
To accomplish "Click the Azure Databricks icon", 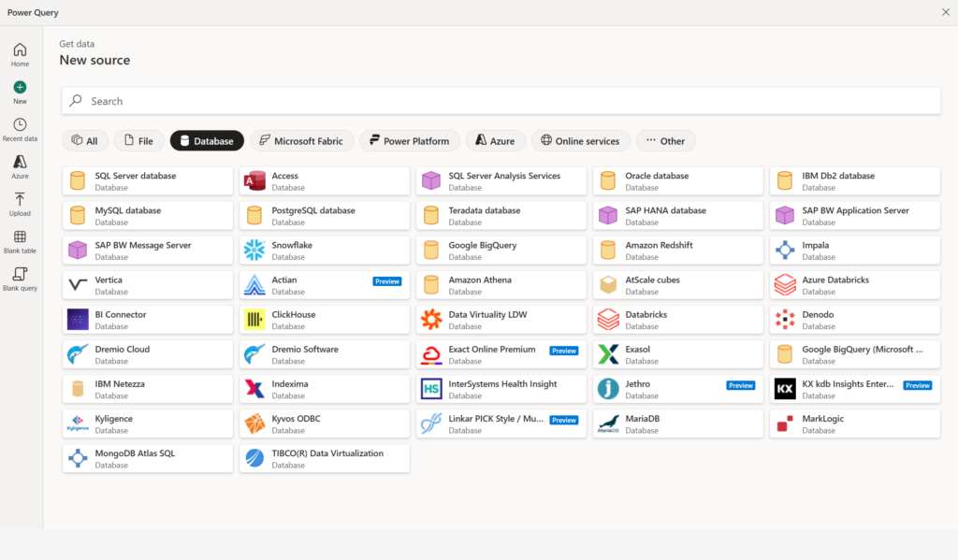I will pyautogui.click(x=785, y=285).
